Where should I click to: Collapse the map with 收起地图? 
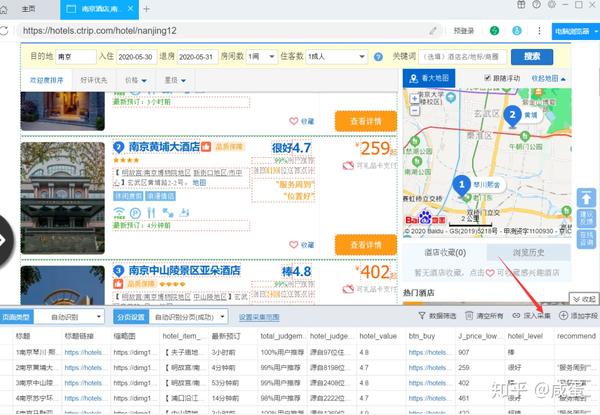548,78
